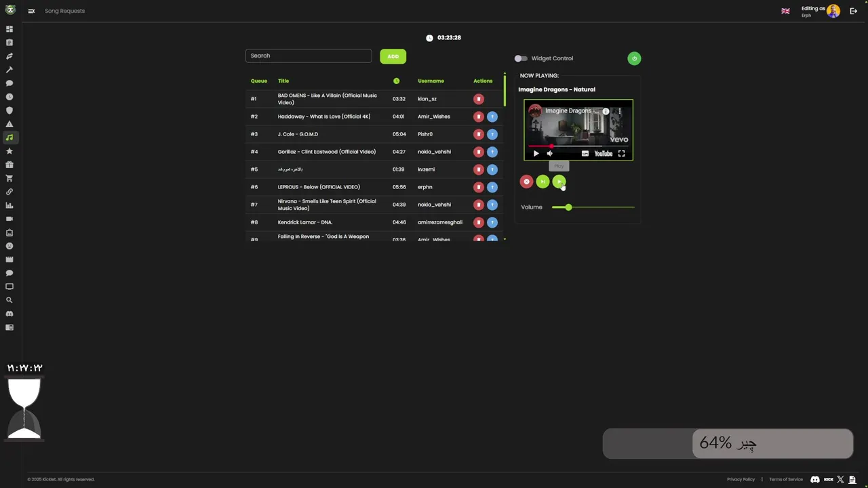Screen dimensions: 868x488
Task: Play the YouTube video in embedded player
Action: (x=536, y=154)
